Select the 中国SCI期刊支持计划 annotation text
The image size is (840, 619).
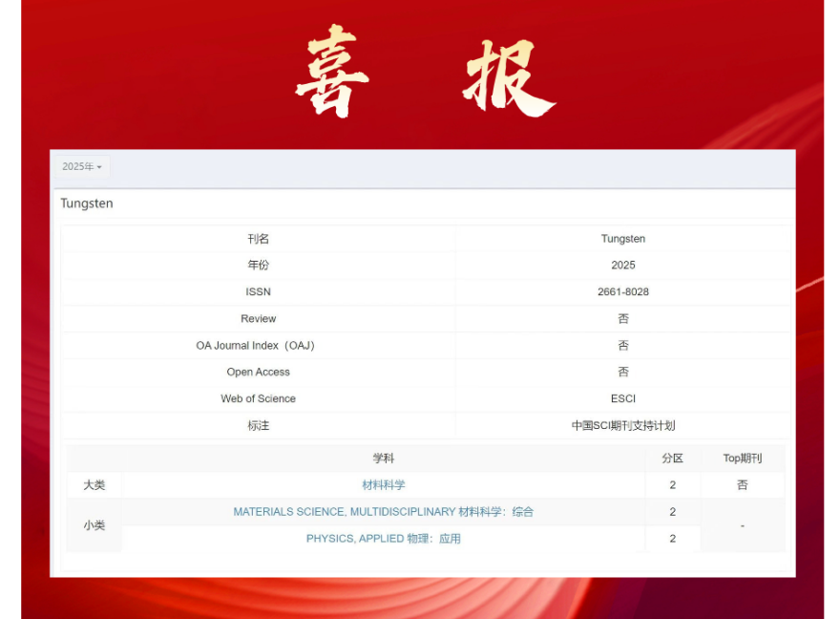pyautogui.click(x=622, y=425)
